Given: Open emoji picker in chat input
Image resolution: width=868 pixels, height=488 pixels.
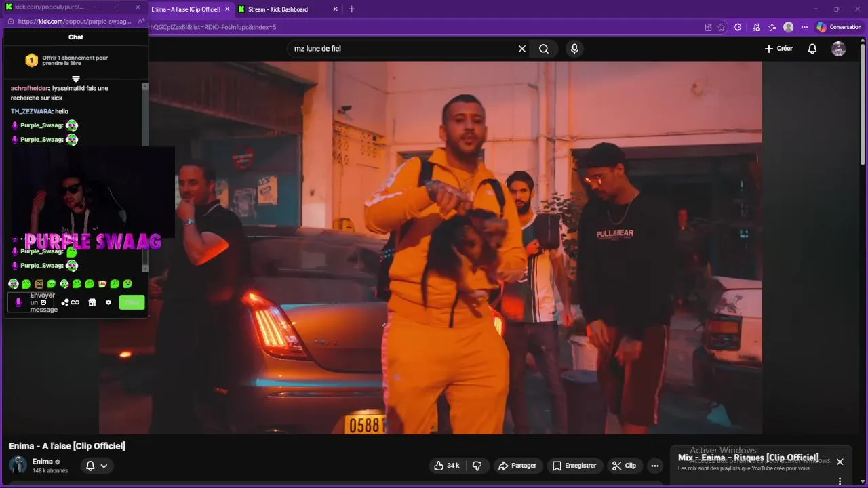Looking at the screenshot, I should click(43, 302).
